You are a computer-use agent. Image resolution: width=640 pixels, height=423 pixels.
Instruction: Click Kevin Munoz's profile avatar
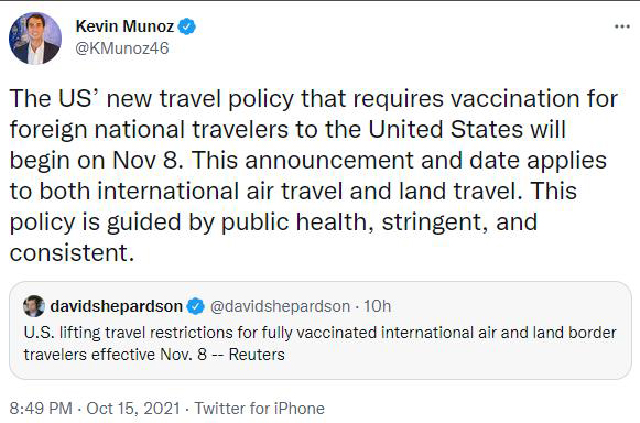pyautogui.click(x=36, y=38)
